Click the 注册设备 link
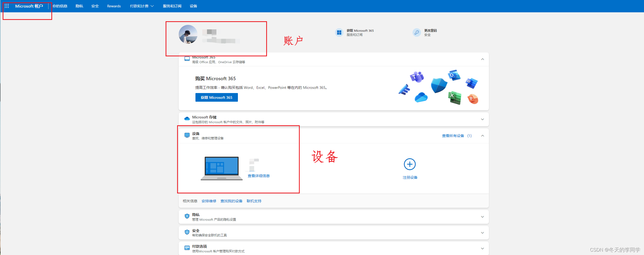 (x=410, y=177)
